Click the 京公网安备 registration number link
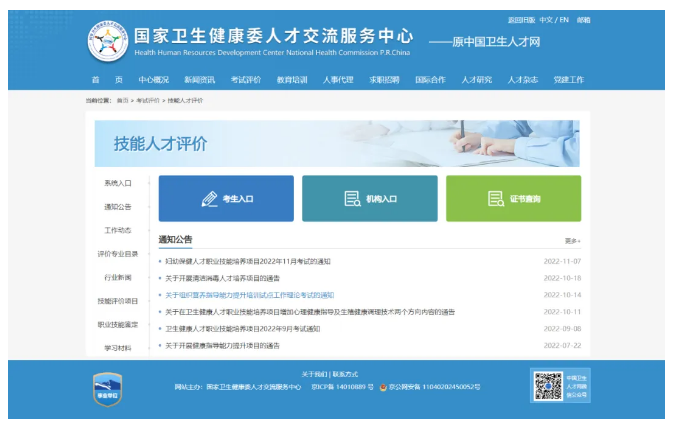 click(434, 387)
